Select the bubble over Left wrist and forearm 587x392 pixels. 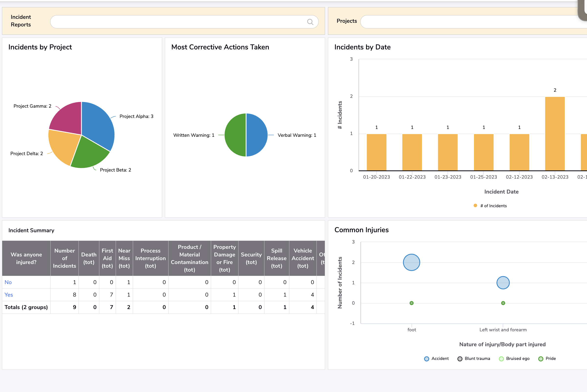[503, 283]
